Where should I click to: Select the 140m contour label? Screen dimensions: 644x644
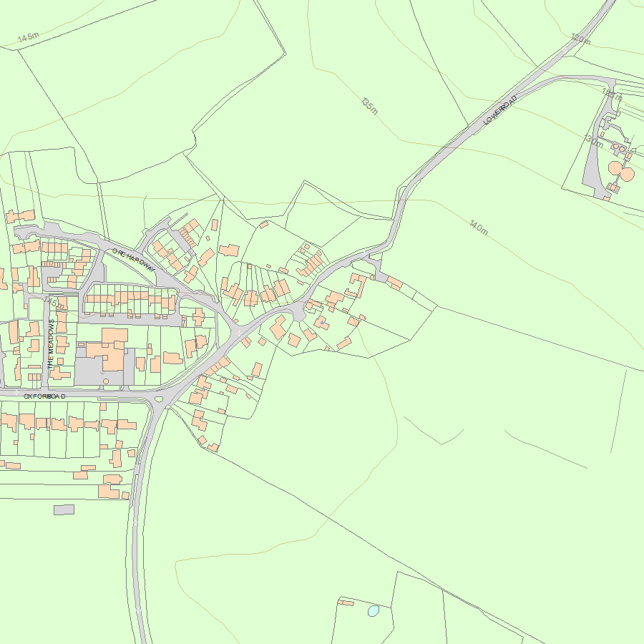pos(479,228)
